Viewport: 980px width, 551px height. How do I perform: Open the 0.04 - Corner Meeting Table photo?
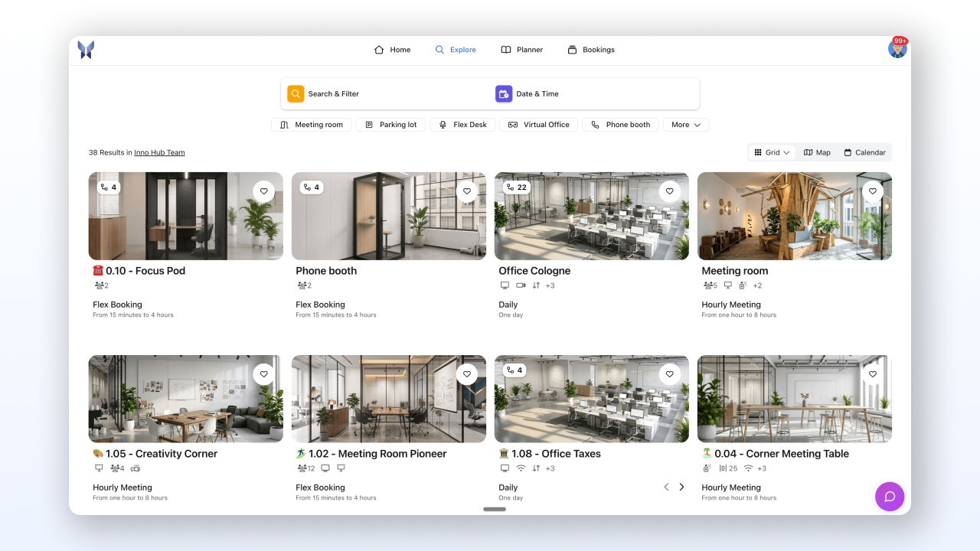tap(795, 399)
